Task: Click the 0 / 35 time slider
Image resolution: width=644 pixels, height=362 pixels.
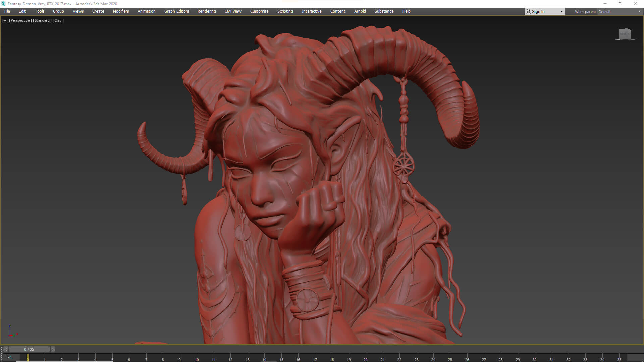Action: pos(29,349)
